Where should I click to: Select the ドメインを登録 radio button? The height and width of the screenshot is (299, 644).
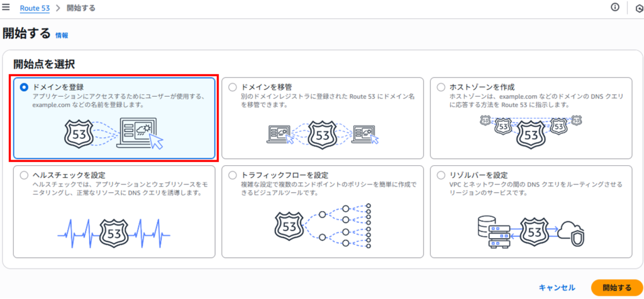tap(24, 87)
